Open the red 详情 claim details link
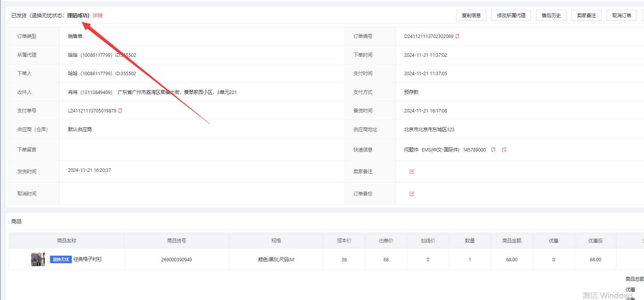This screenshot has width=644, height=300. tap(98, 15)
